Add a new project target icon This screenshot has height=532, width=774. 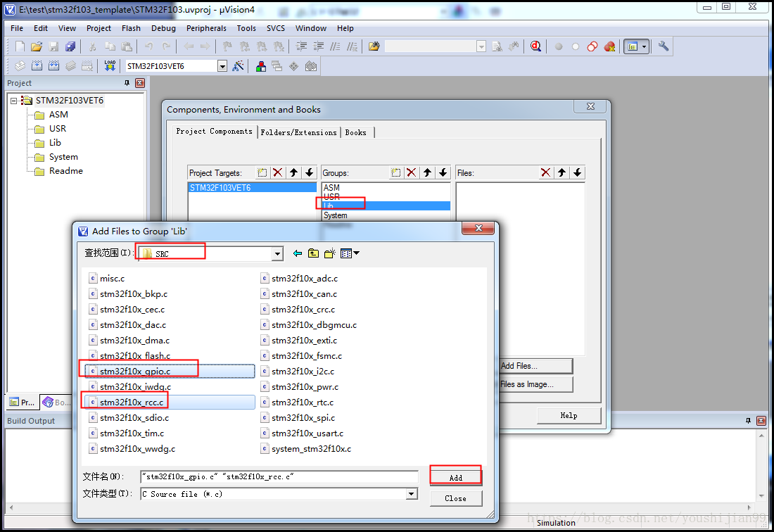[x=262, y=172]
